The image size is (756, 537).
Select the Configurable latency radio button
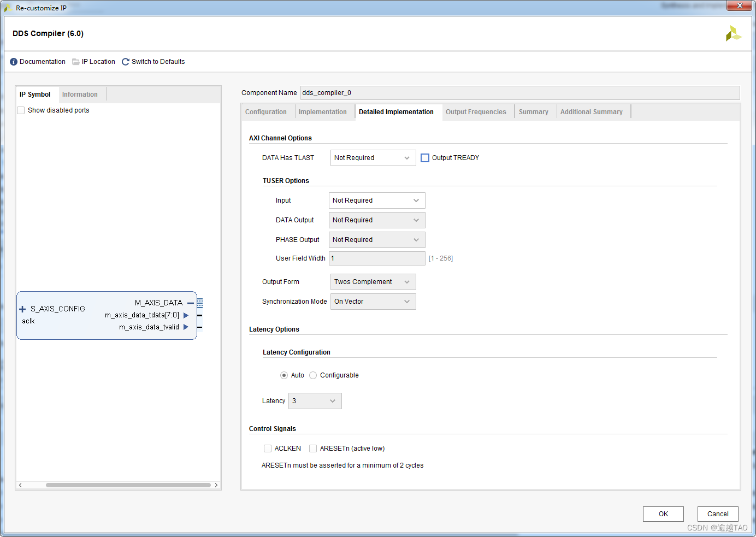tap(313, 375)
